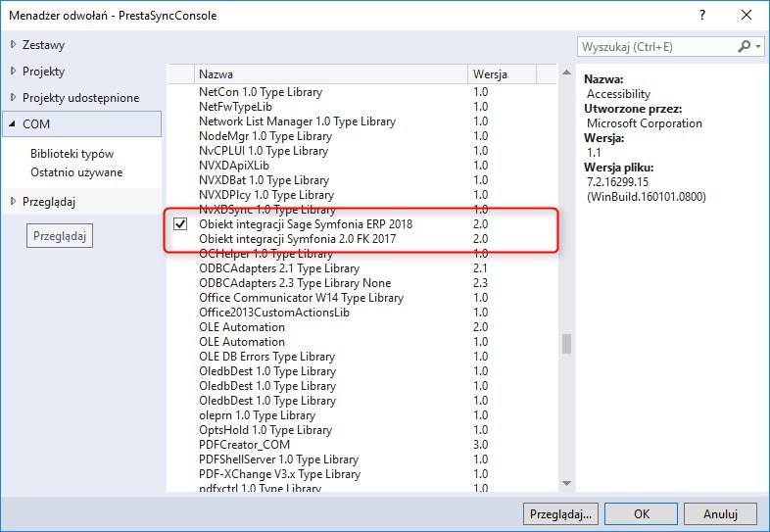Select Office Communicator W14 Type Library
This screenshot has height=532, width=770.
coord(362,298)
